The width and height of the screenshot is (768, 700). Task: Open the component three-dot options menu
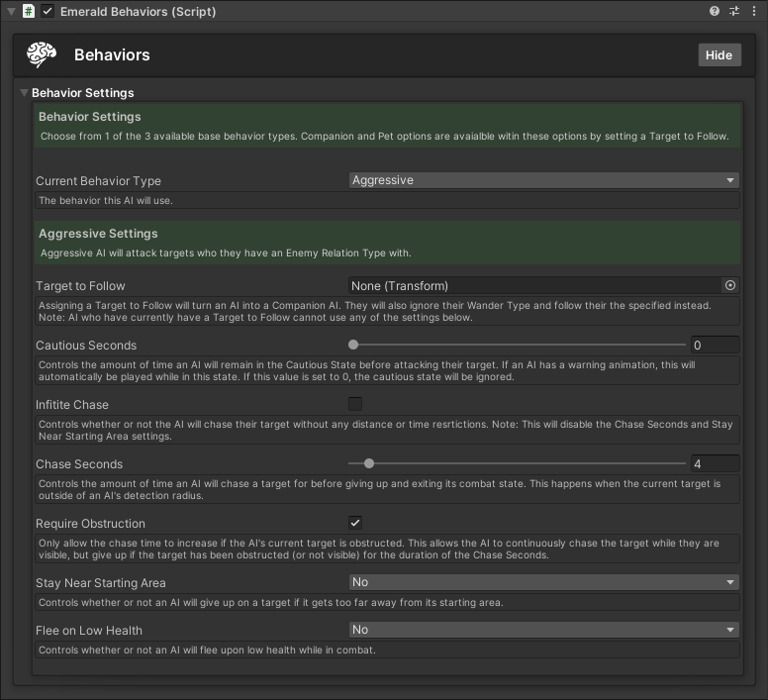pos(753,11)
